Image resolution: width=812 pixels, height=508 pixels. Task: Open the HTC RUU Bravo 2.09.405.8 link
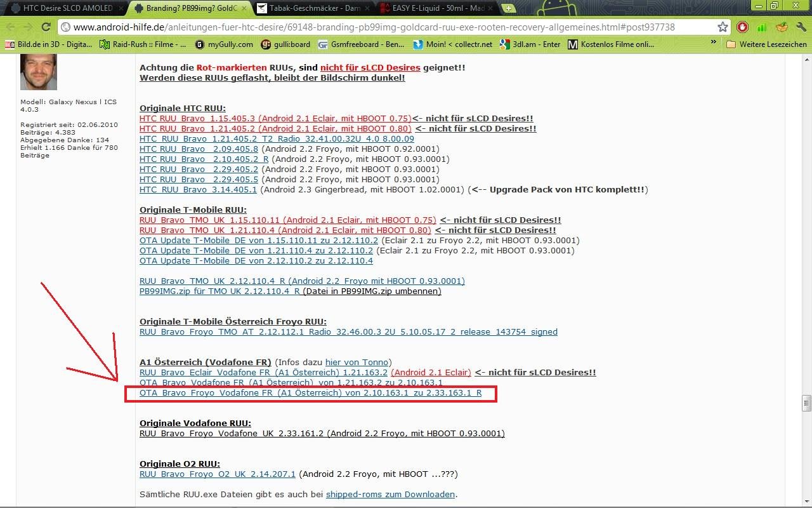[199, 149]
